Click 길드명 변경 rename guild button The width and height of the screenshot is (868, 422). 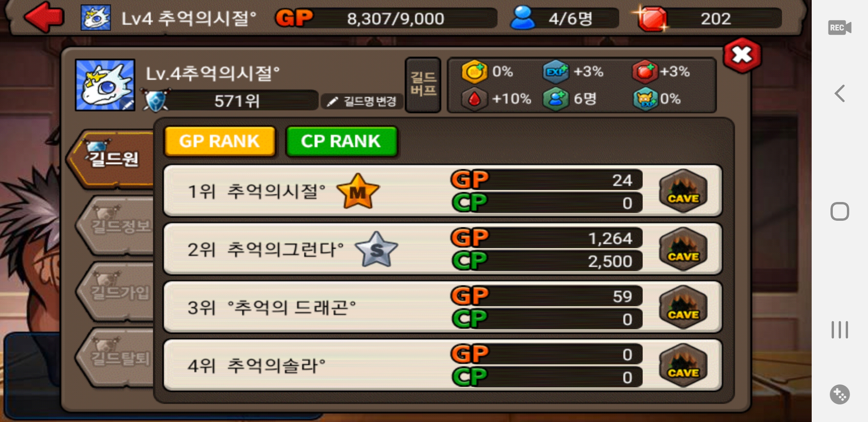[x=362, y=102]
